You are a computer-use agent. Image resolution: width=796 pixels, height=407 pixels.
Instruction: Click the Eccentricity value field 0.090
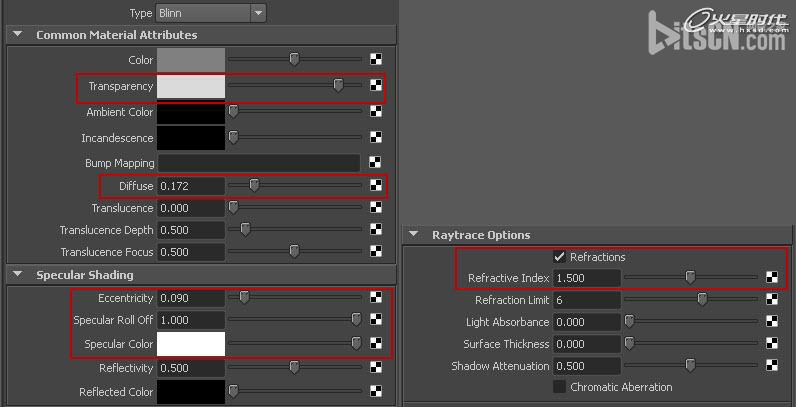click(191, 298)
